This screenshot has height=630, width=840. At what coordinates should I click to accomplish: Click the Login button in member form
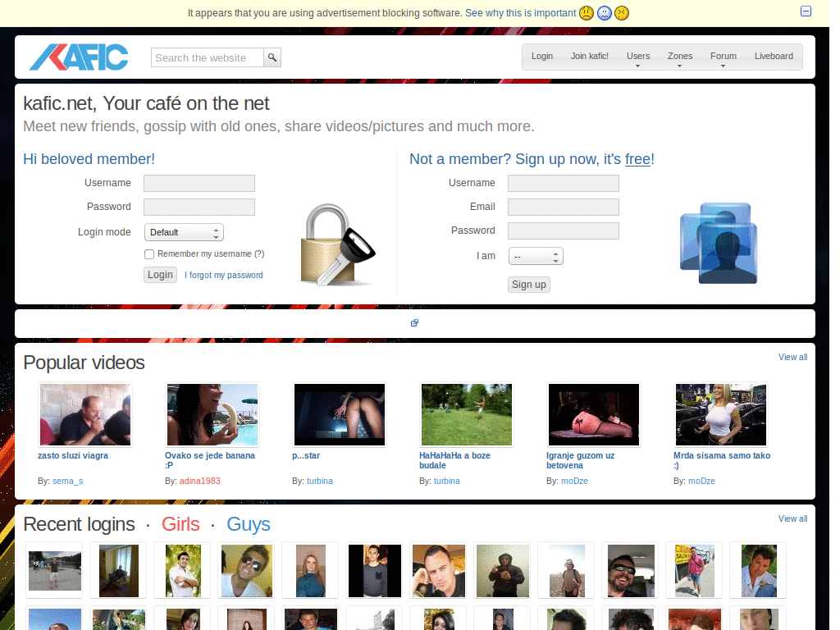point(160,275)
